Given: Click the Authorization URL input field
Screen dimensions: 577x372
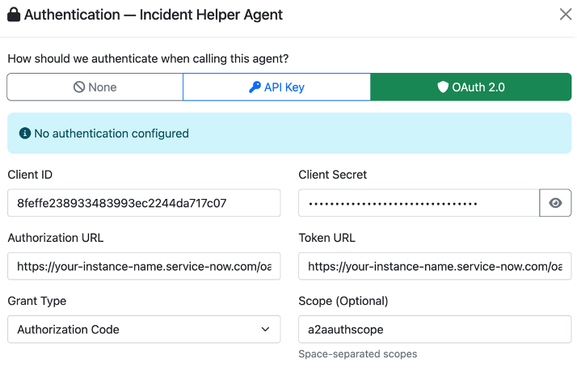Looking at the screenshot, I should click(144, 266).
